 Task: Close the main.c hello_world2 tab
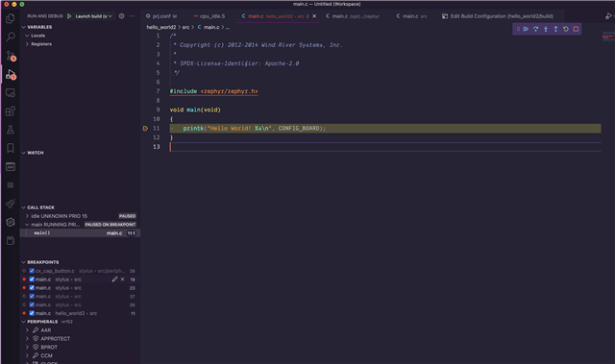(x=314, y=16)
